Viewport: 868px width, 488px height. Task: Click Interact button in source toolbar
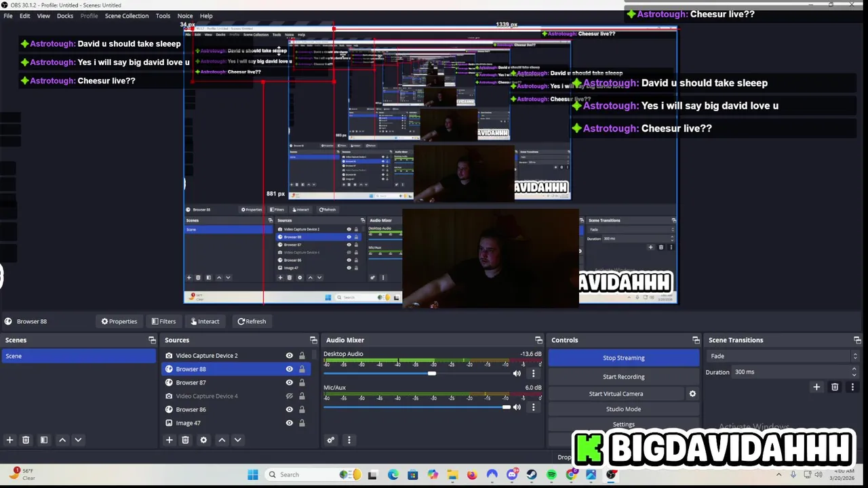click(x=205, y=321)
